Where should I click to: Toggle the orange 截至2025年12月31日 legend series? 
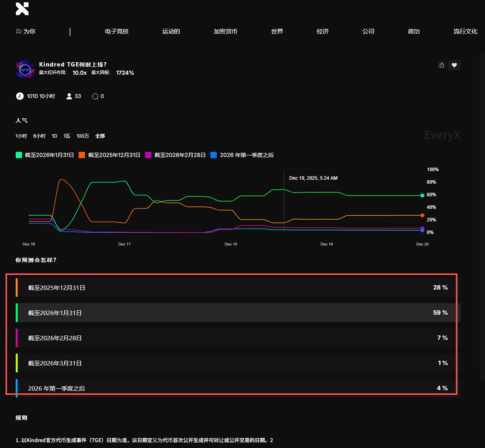[110, 155]
